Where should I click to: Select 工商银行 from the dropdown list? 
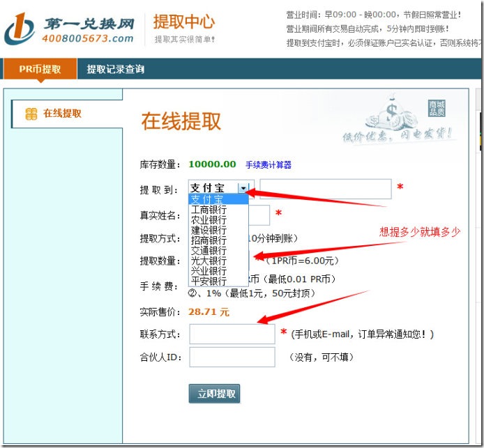tap(209, 210)
